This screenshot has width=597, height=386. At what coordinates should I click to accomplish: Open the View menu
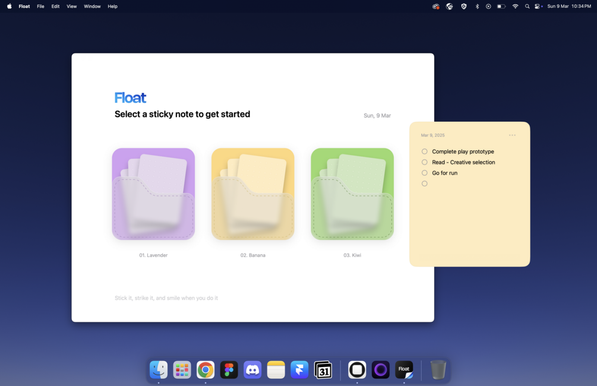pyautogui.click(x=72, y=6)
